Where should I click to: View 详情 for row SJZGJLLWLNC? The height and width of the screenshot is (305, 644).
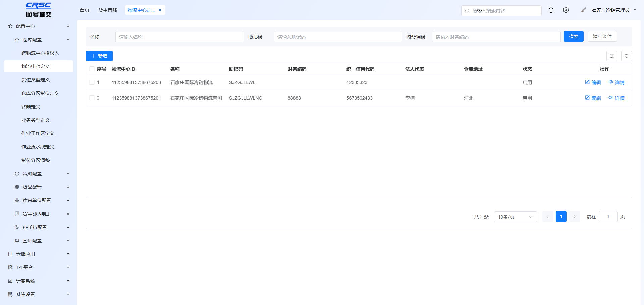[616, 98]
